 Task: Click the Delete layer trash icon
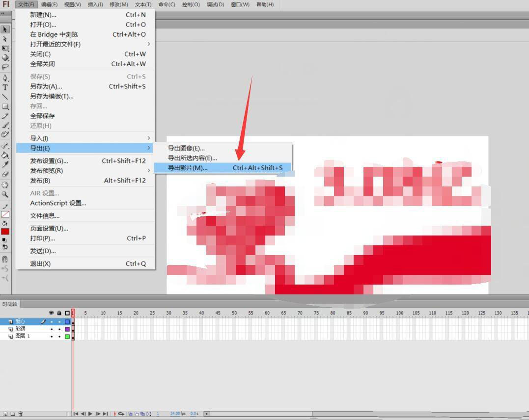pos(20,414)
